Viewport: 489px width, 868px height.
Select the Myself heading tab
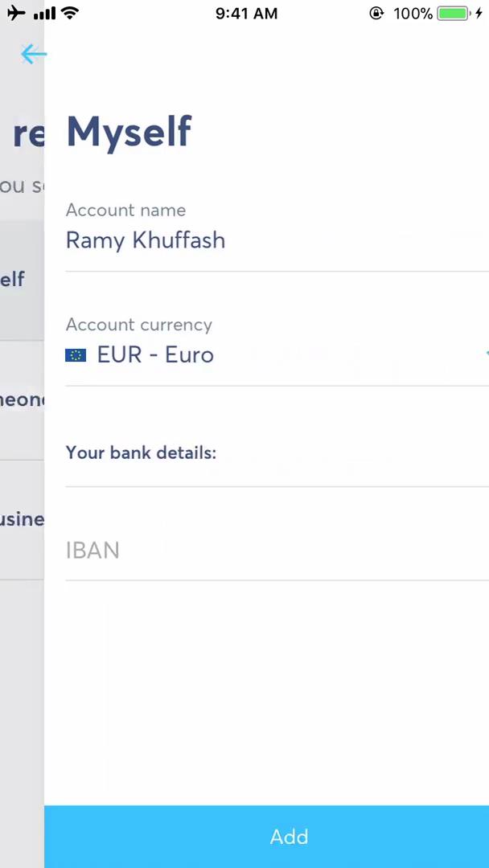coord(129,131)
